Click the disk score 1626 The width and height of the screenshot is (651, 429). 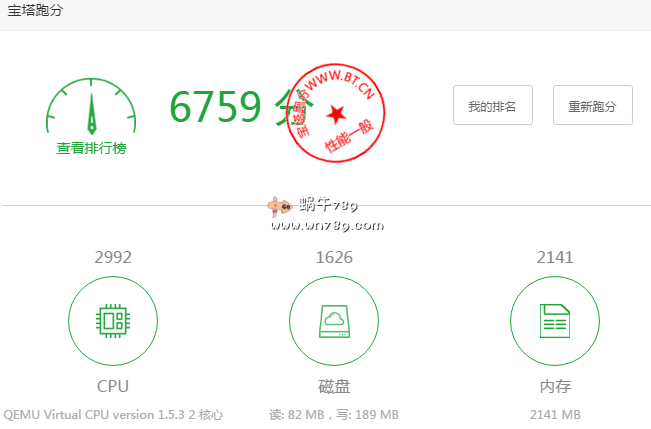333,257
